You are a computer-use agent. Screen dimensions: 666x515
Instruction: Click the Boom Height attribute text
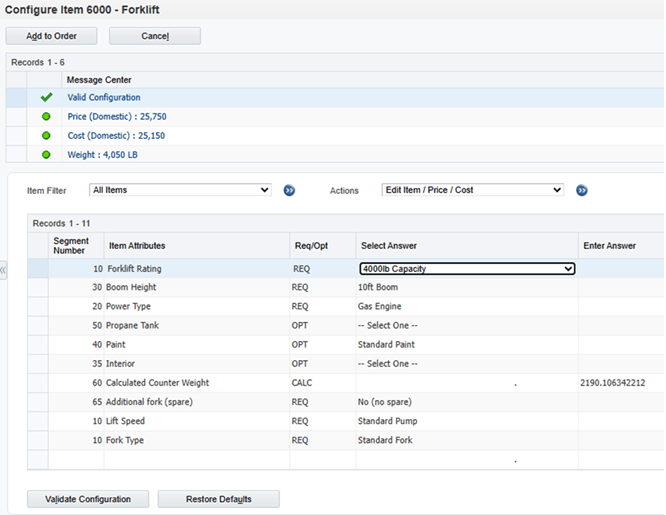tap(131, 287)
